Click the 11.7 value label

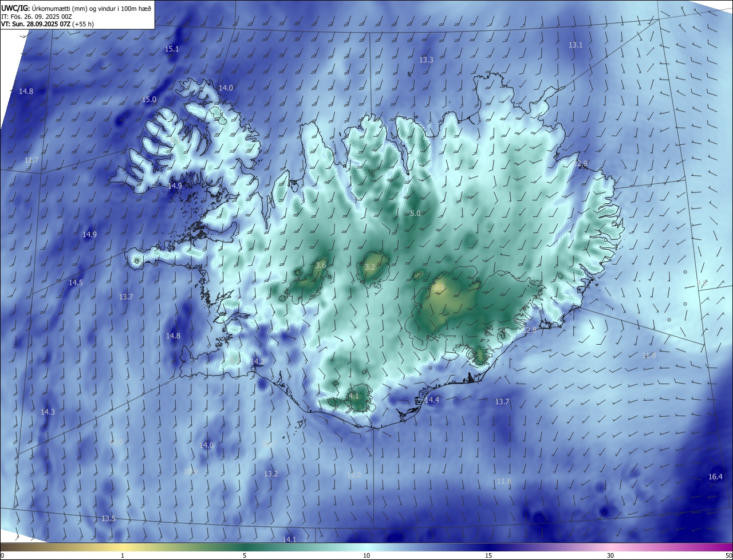point(31,160)
